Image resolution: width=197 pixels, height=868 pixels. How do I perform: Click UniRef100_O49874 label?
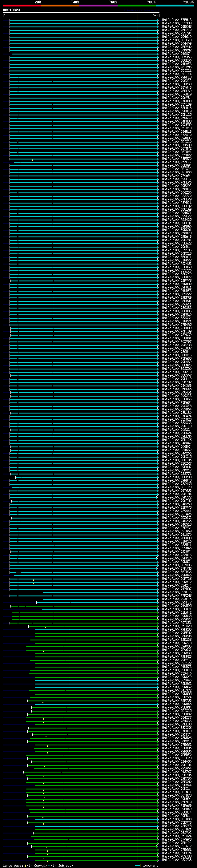coord(177,54)
